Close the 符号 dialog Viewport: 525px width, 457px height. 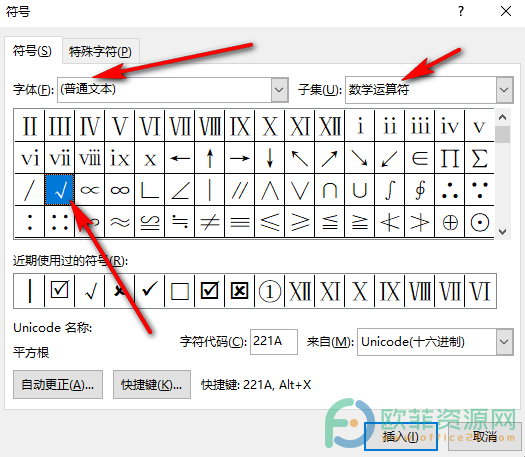point(506,11)
